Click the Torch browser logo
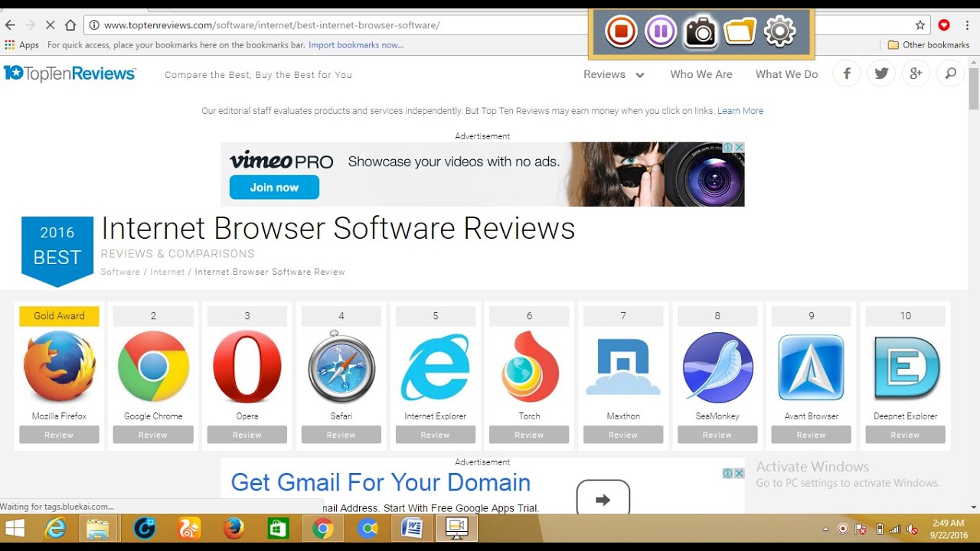Viewport: 980px width, 551px height. pos(529,367)
